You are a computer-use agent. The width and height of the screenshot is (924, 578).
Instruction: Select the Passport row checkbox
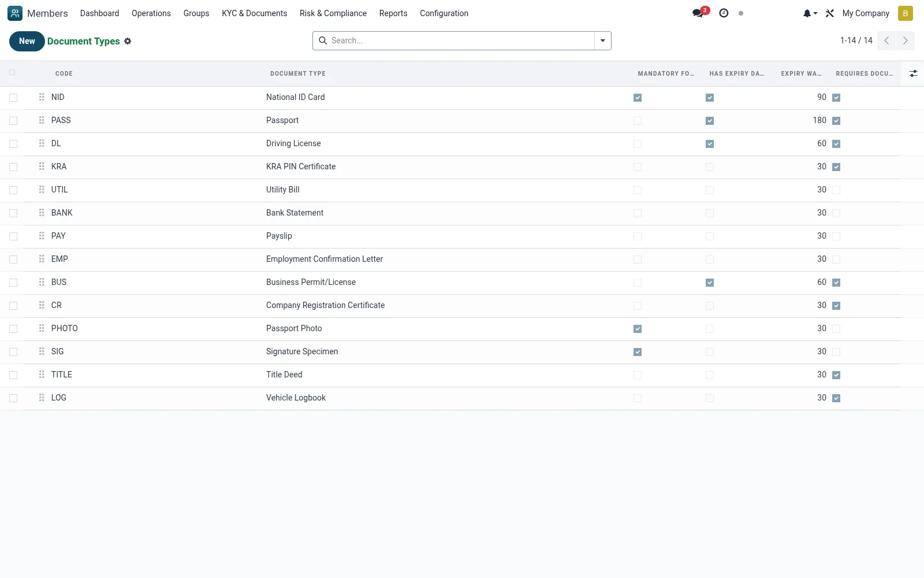[x=13, y=121]
